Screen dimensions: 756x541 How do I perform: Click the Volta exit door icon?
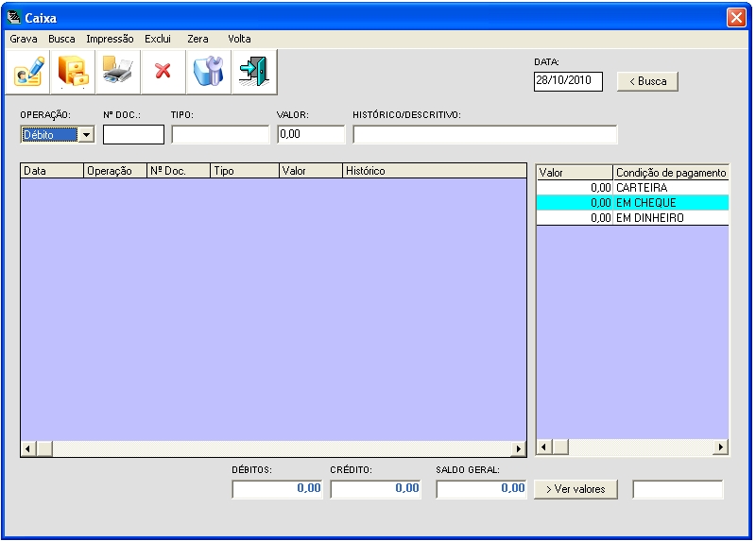pos(252,72)
